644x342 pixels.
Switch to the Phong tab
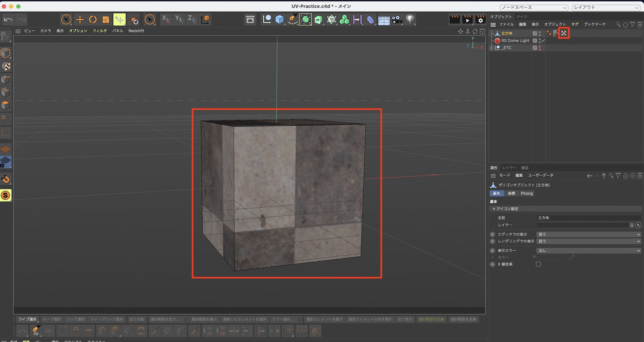tap(526, 193)
